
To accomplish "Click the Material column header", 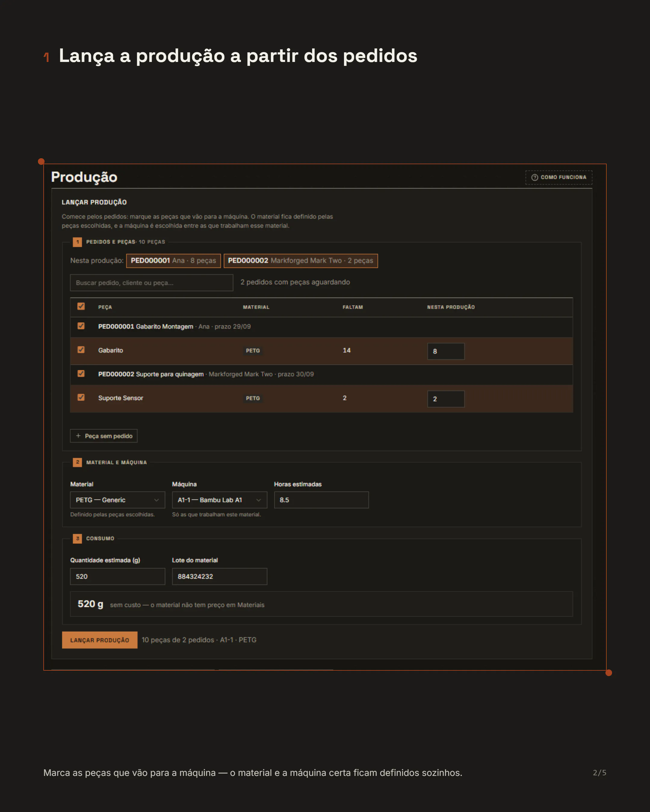I will pyautogui.click(x=256, y=307).
